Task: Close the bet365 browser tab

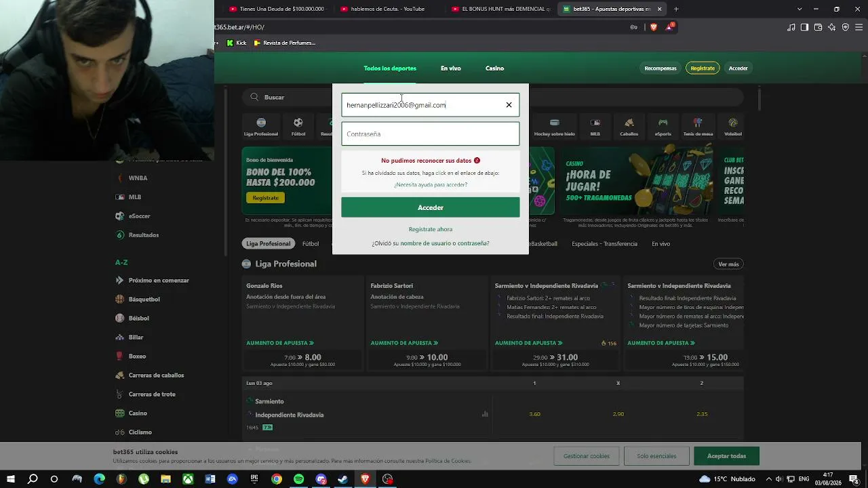Action: (659, 9)
